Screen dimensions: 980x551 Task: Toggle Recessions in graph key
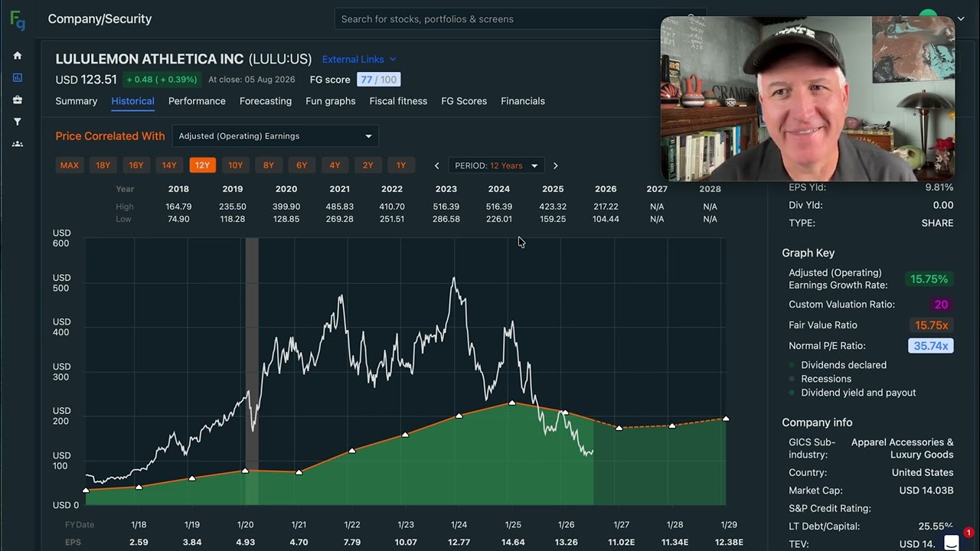(825, 379)
